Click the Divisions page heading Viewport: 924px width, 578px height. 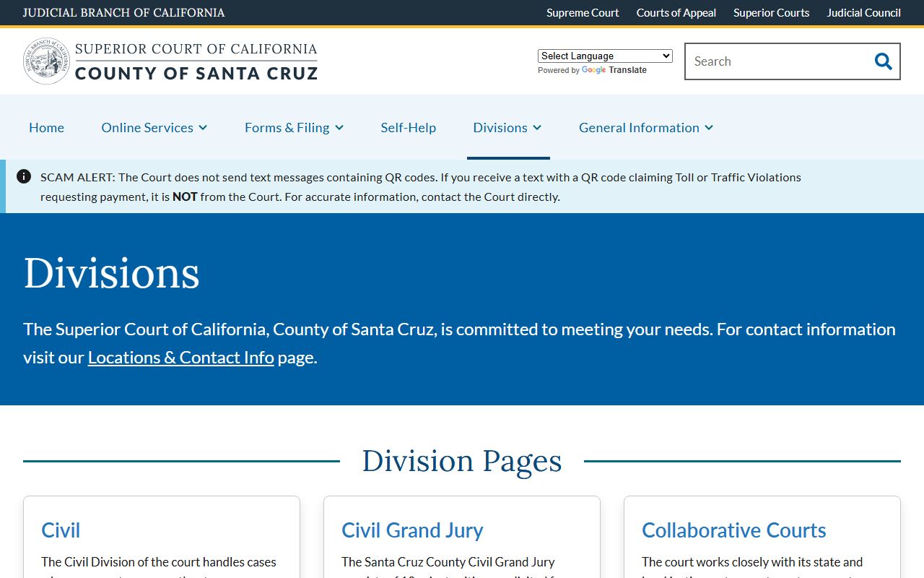pyautogui.click(x=112, y=273)
